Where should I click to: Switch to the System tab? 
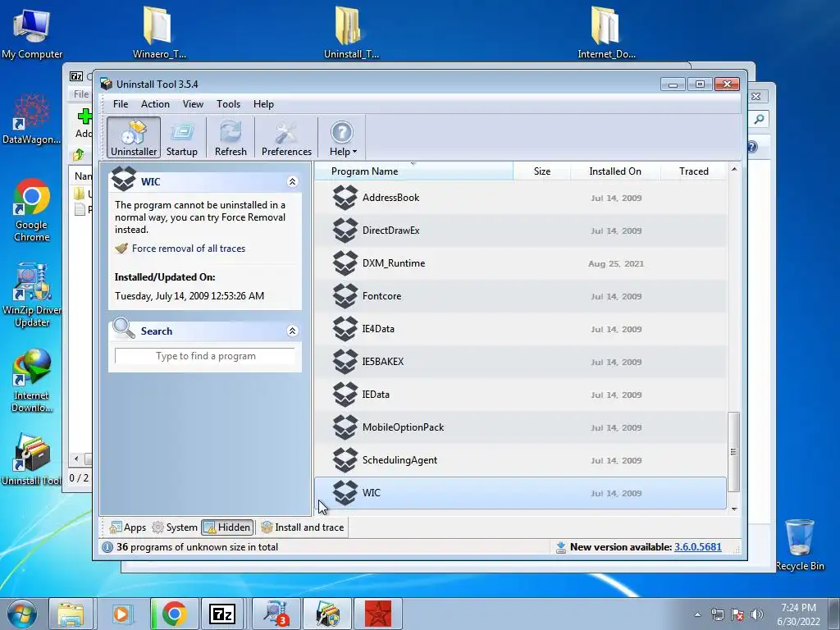[175, 527]
